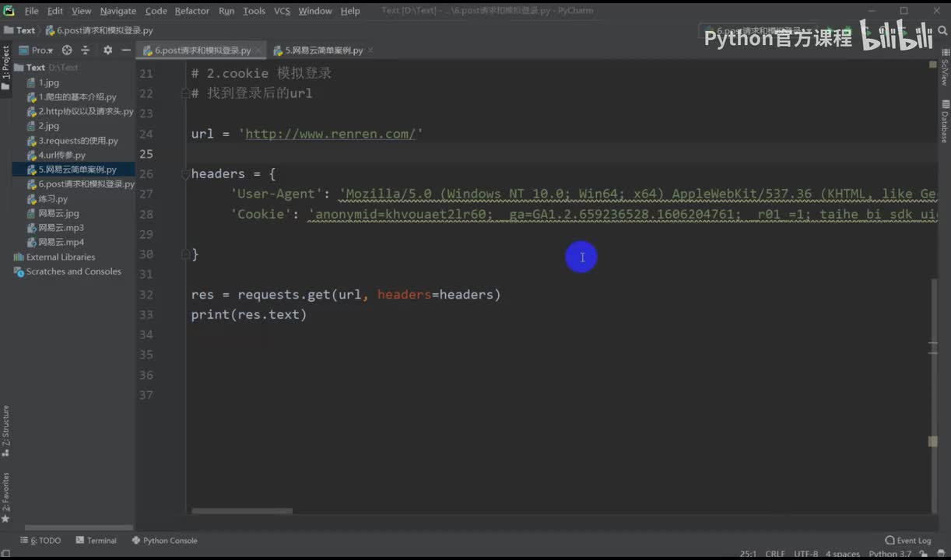
Task: Click the collapse all icon in Project panel
Action: click(86, 50)
